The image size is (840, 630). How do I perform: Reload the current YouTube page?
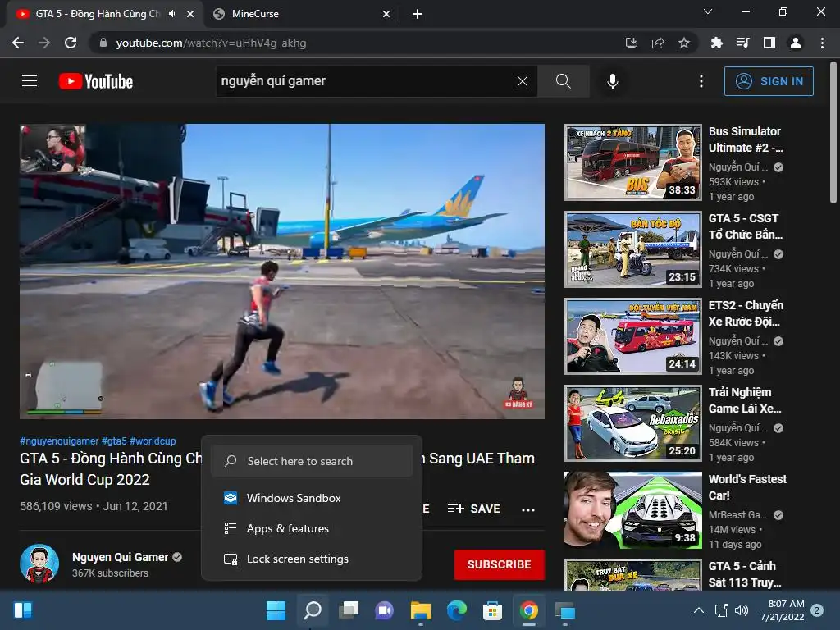click(x=71, y=43)
